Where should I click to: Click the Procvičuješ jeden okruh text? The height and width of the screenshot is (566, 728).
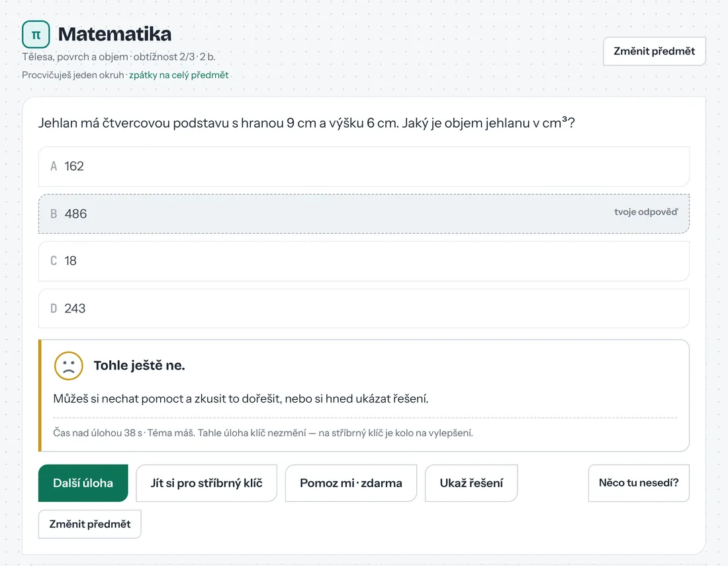point(73,75)
